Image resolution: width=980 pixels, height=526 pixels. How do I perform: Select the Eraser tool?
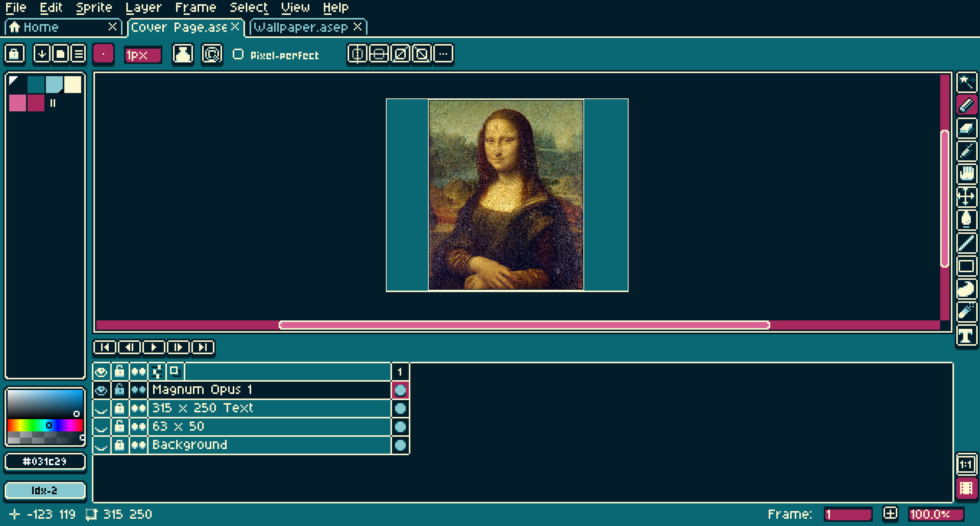tap(966, 128)
